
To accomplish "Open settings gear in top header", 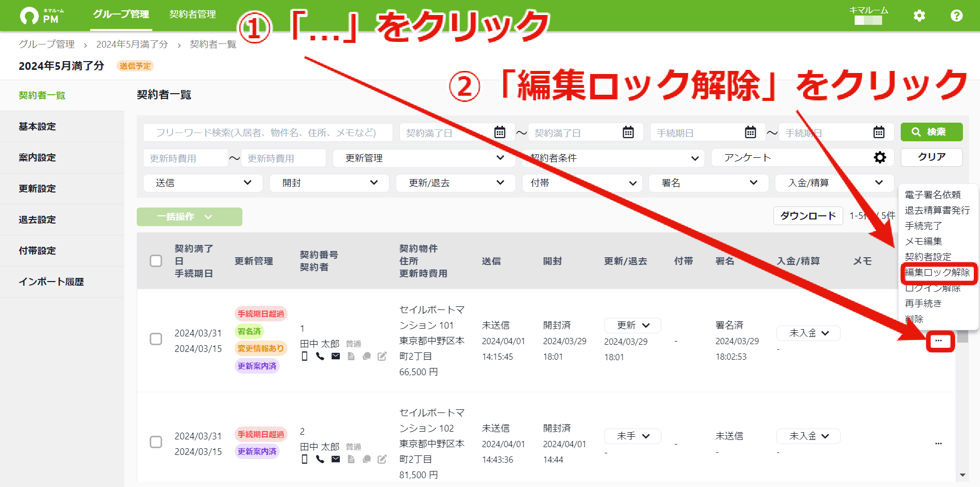I will coord(919,16).
